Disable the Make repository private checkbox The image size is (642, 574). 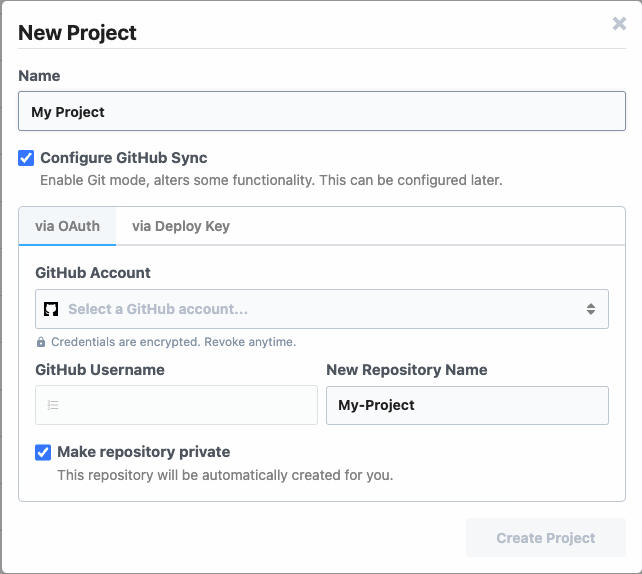(x=43, y=452)
